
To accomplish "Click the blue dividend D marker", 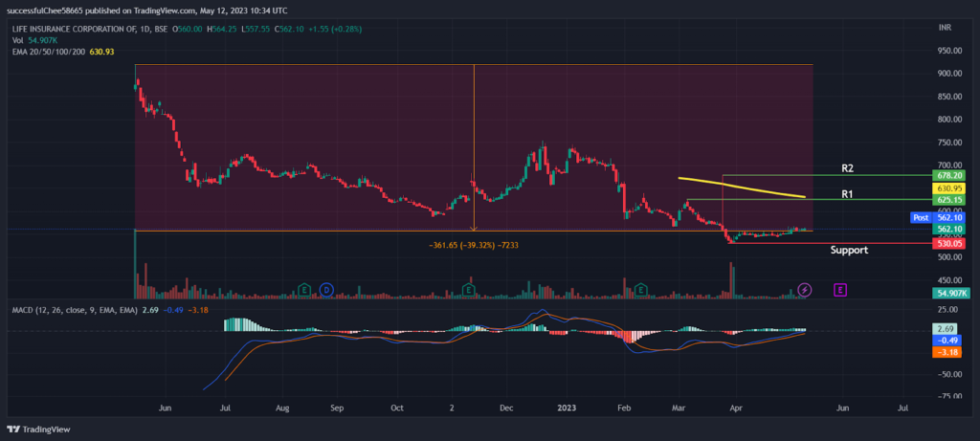I will (326, 289).
